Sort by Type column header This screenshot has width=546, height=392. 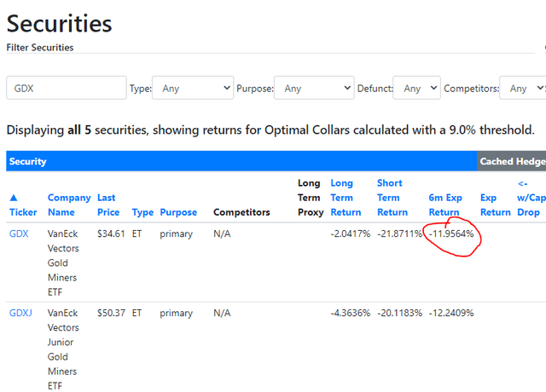(x=142, y=212)
